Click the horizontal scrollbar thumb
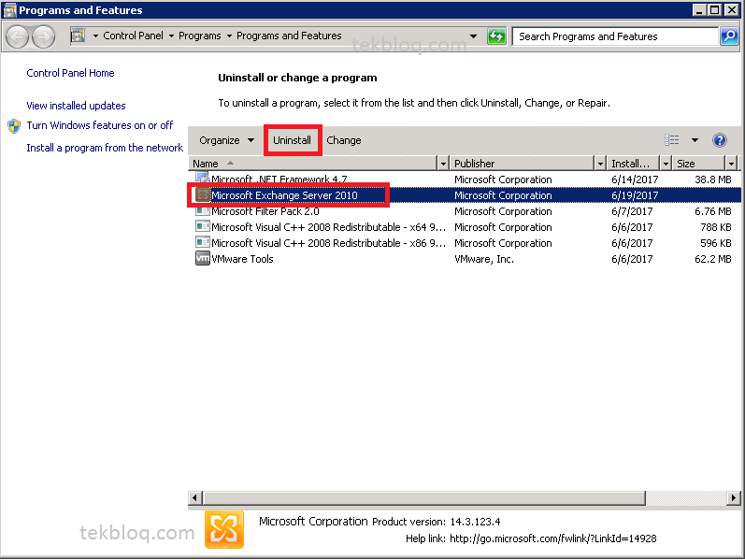745x560 pixels. (x=424, y=497)
